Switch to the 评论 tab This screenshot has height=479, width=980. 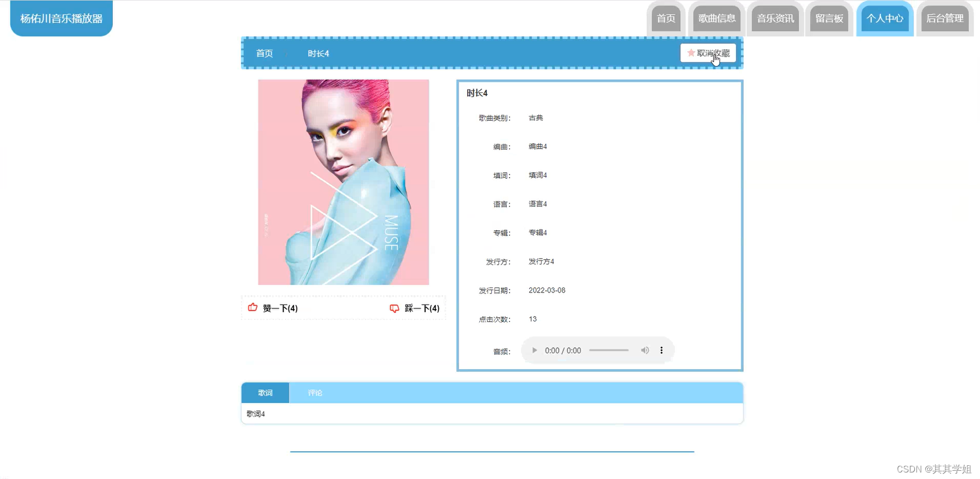(315, 393)
